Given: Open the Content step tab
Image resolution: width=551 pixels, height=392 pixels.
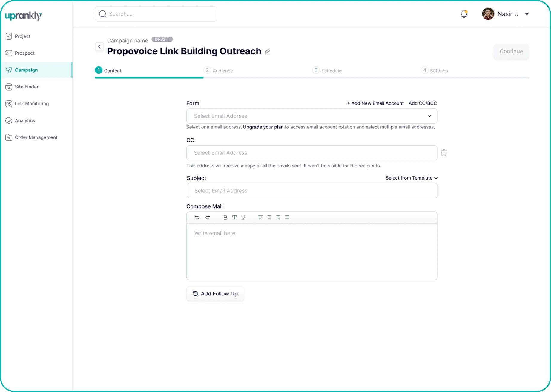Looking at the screenshot, I should (x=108, y=71).
